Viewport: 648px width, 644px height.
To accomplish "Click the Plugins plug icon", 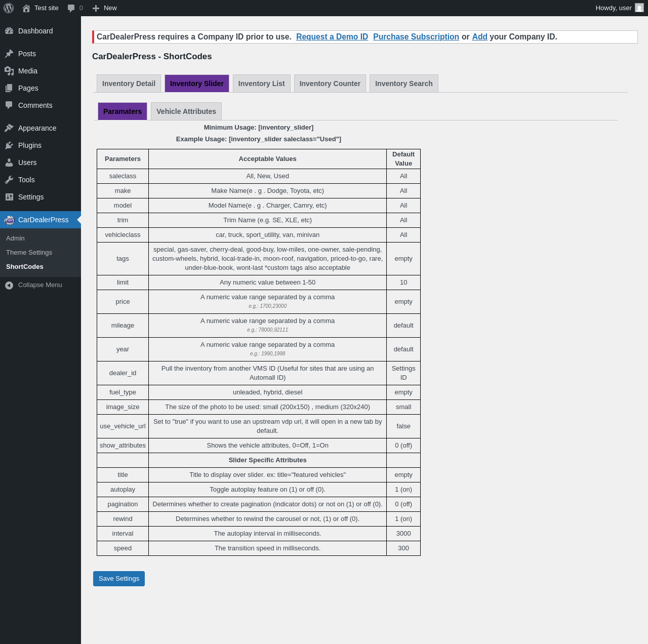I will click(9, 145).
